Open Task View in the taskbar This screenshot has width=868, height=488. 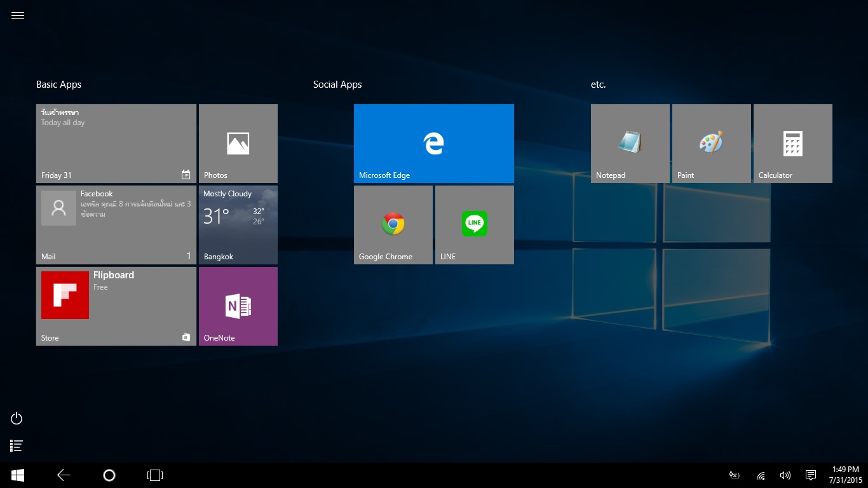pos(155,475)
